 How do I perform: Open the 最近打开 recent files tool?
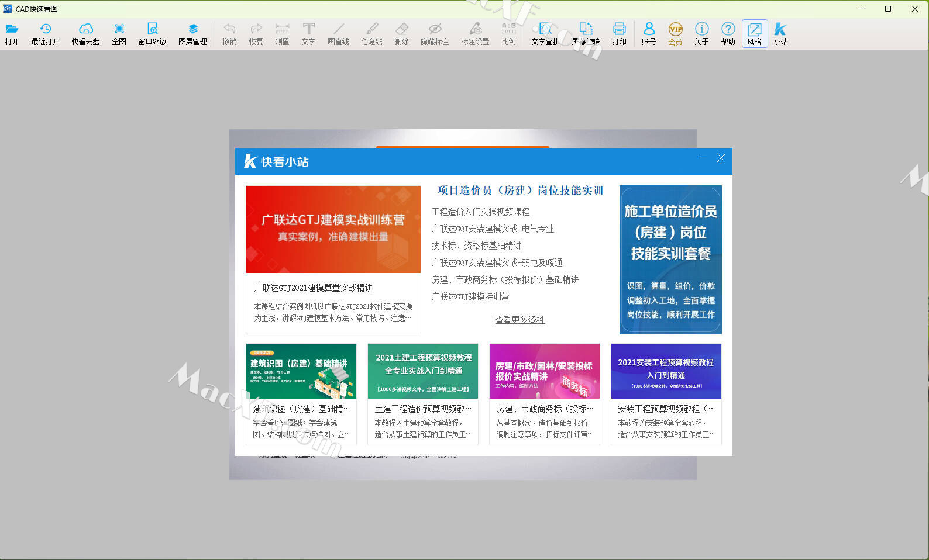pyautogui.click(x=45, y=34)
